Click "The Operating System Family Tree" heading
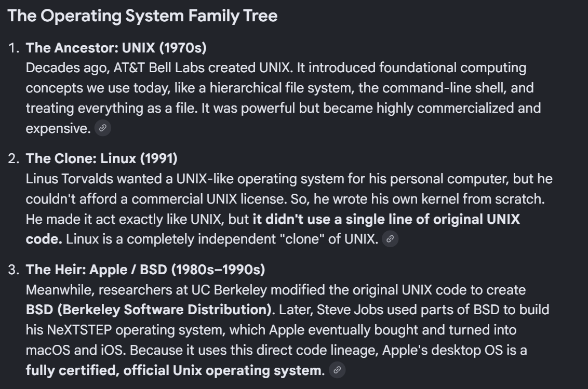This screenshot has height=389, width=588. click(x=142, y=16)
